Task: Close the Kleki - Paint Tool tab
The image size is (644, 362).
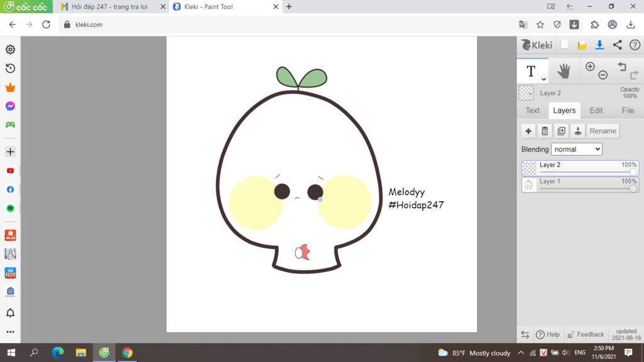Action: pyautogui.click(x=275, y=6)
